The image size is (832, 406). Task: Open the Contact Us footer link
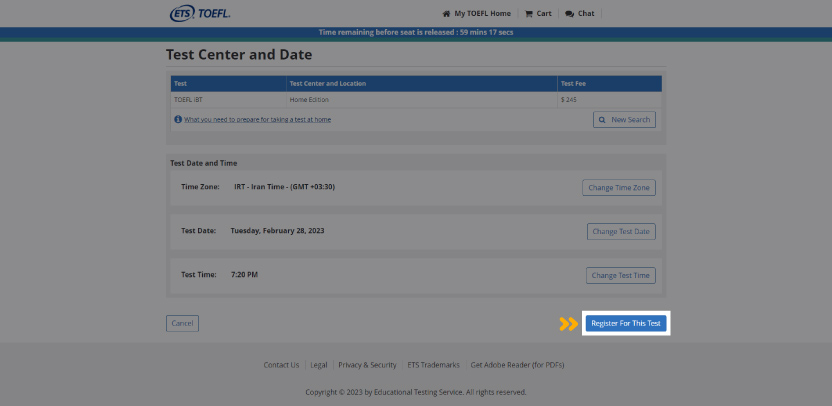point(281,365)
